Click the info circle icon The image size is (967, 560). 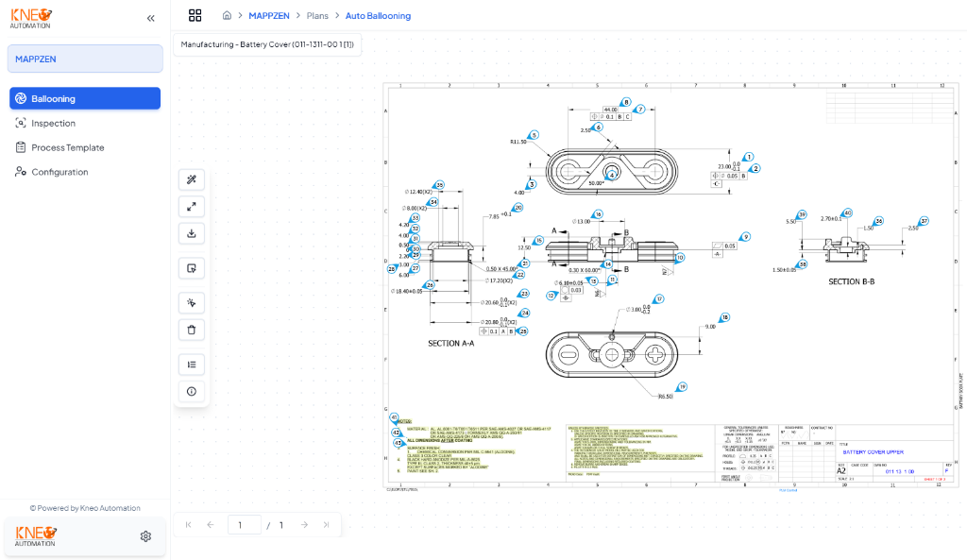[x=191, y=392]
